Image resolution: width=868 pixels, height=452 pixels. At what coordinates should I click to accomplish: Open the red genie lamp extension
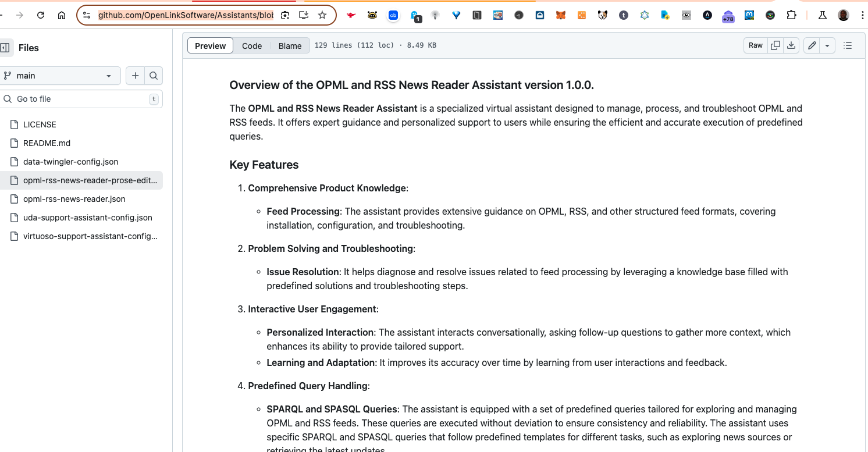pos(351,16)
